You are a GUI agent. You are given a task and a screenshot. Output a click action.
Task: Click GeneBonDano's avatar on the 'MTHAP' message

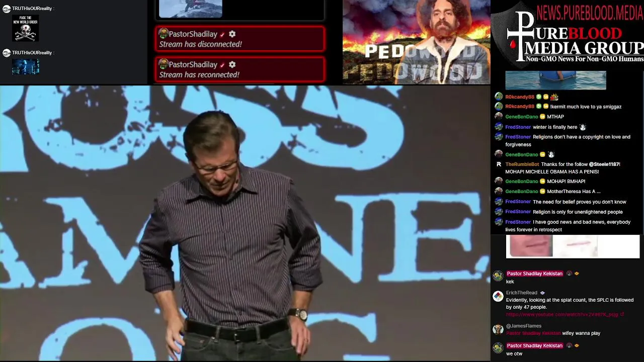(x=499, y=116)
